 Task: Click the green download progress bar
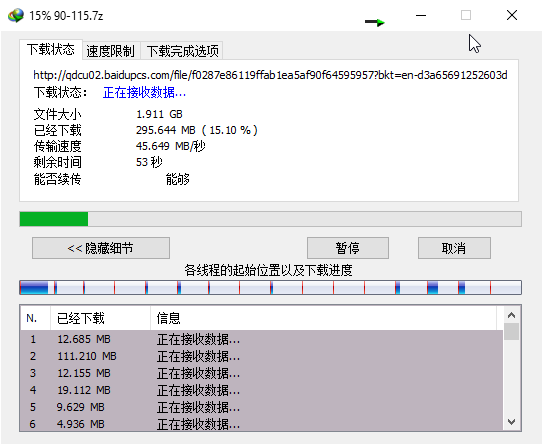(270, 219)
